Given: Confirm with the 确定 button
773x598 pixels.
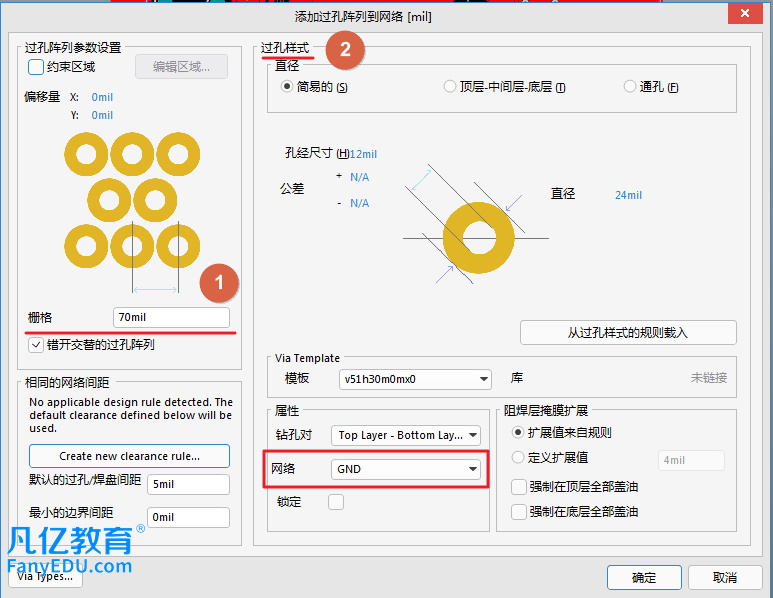Looking at the screenshot, I should click(644, 577).
